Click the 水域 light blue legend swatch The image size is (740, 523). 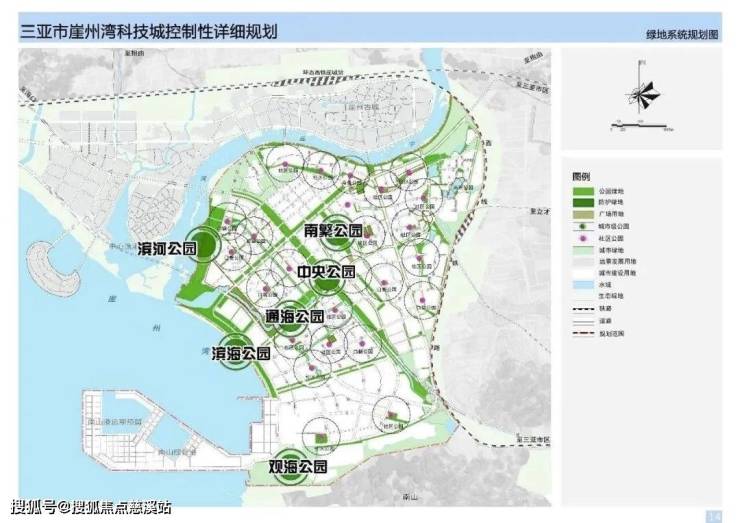point(583,285)
